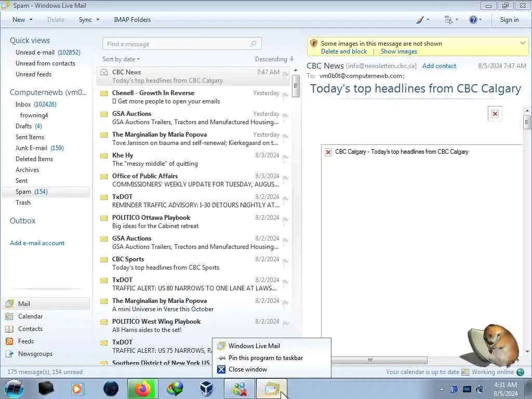Viewport: 532px width, 399px height.
Task: Click the security shield icon in info bar
Action: pos(314,43)
